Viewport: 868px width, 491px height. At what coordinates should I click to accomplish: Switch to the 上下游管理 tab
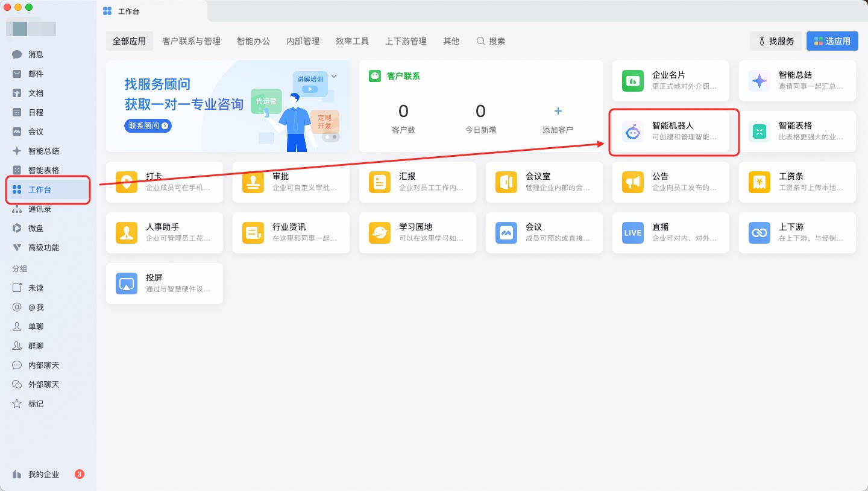406,41
